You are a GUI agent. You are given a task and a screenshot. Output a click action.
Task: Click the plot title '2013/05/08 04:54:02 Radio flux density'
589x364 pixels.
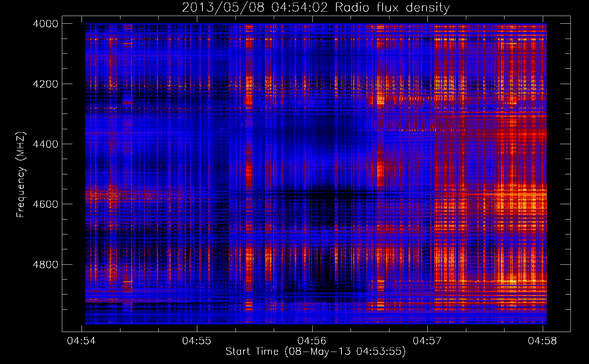316,7
